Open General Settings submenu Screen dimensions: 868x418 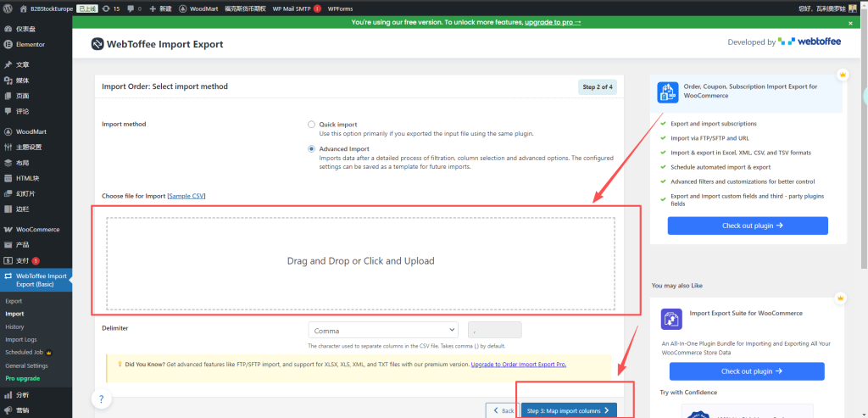point(26,366)
